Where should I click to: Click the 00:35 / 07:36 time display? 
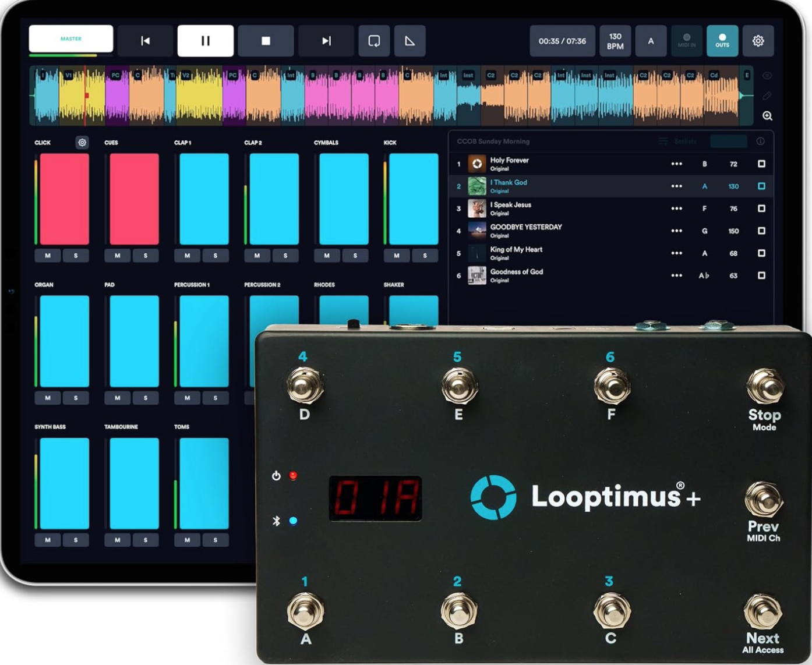pyautogui.click(x=562, y=41)
